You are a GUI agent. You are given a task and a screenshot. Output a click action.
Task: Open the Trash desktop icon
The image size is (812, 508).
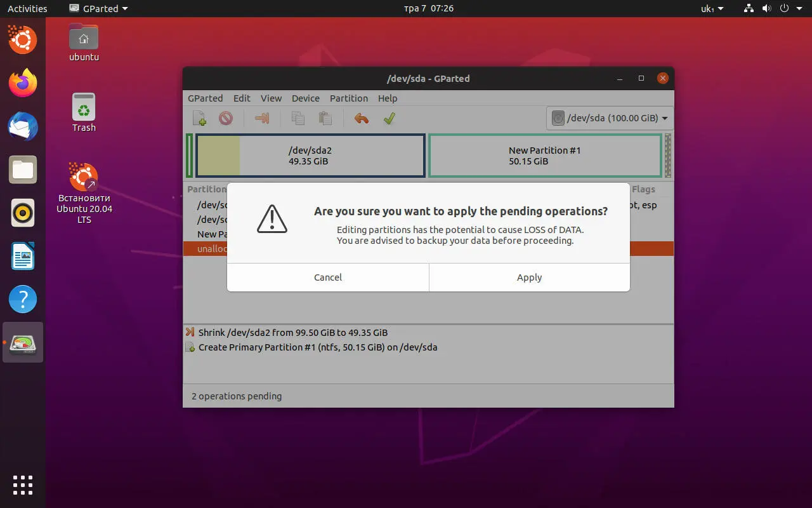[x=84, y=112]
